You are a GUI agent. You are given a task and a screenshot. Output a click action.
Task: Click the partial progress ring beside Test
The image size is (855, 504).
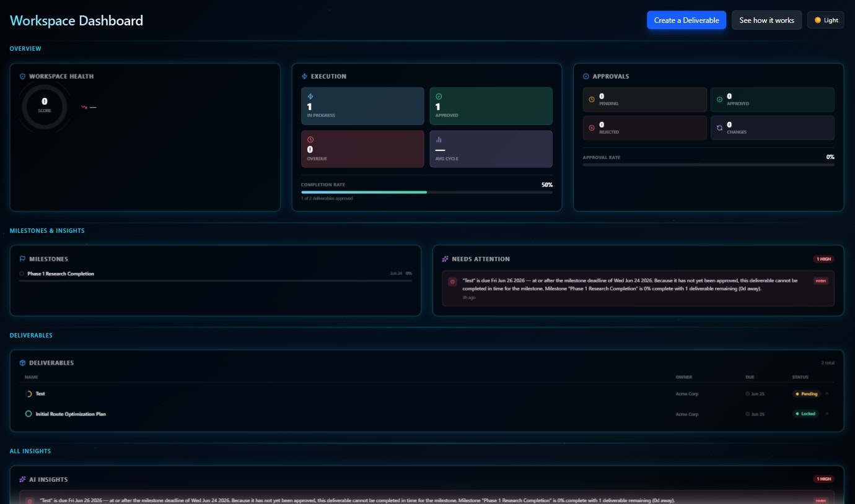tap(28, 394)
